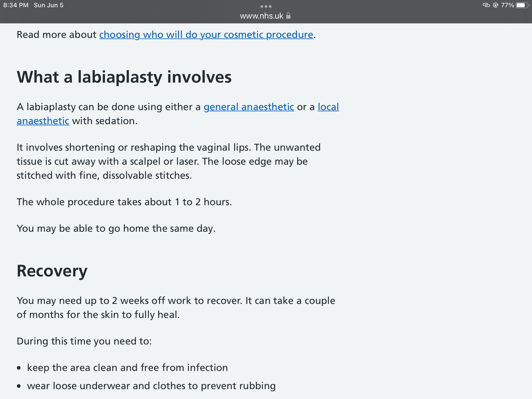Click the 'What a labiaplasty involves' heading
Screen dimensions: 532x399
tap(124, 77)
